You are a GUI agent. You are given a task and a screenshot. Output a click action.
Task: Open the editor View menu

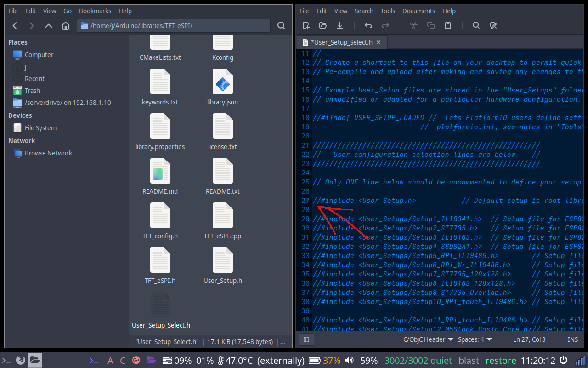[x=341, y=11]
